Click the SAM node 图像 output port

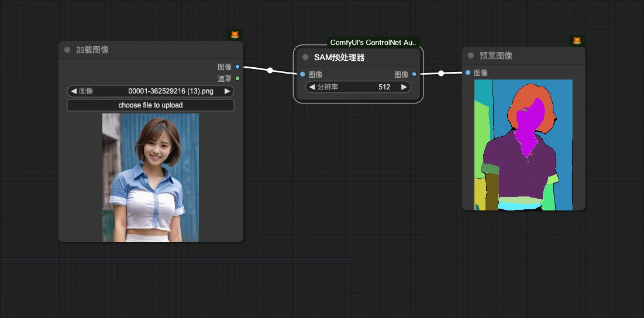click(x=414, y=74)
